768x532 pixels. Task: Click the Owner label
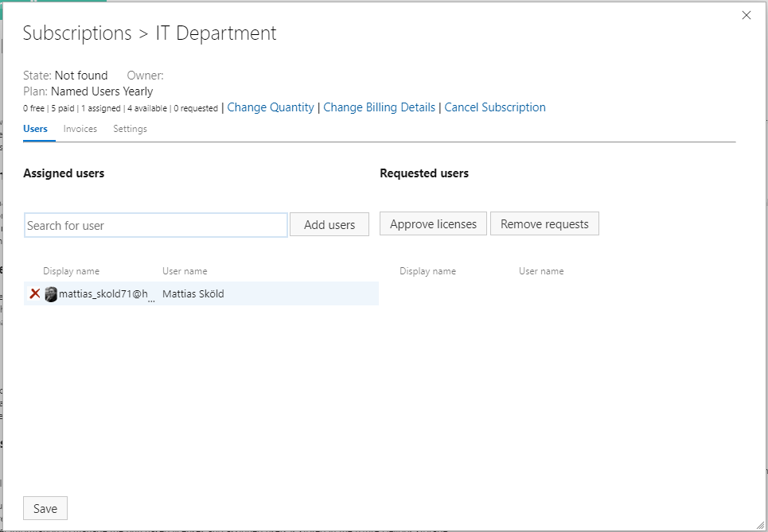click(x=145, y=76)
